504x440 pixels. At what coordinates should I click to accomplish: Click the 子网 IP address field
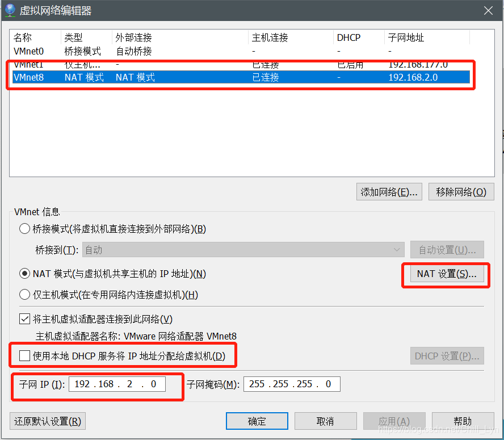[x=117, y=384]
